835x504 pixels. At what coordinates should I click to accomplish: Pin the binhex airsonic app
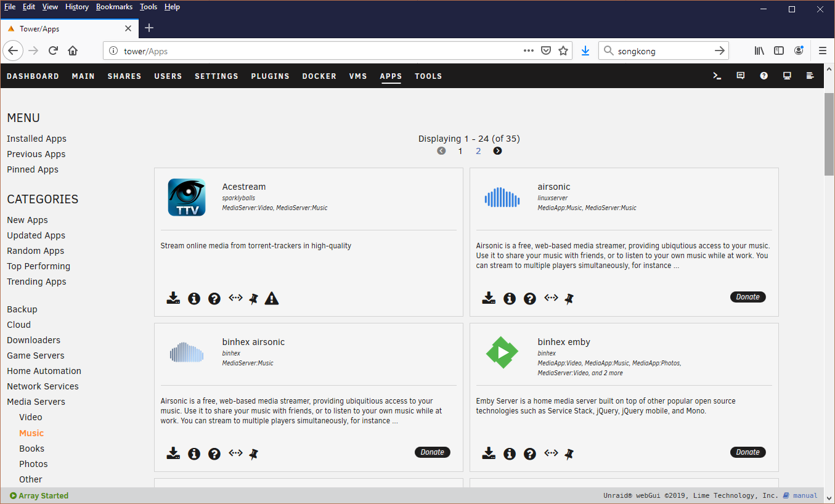coord(253,454)
